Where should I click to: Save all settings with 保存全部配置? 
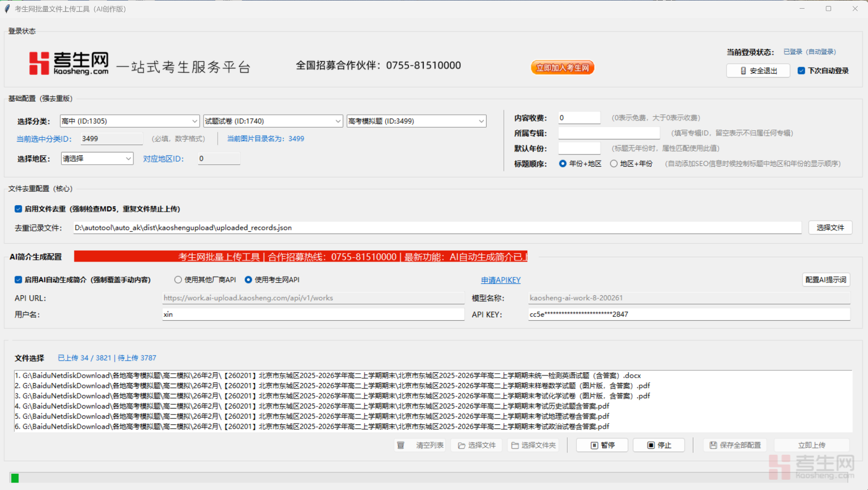[735, 445]
